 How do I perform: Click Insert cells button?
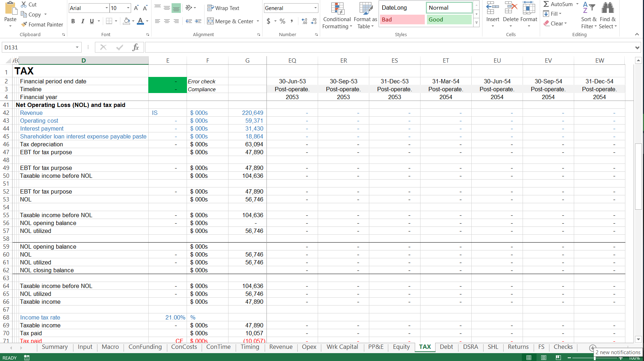[493, 15]
